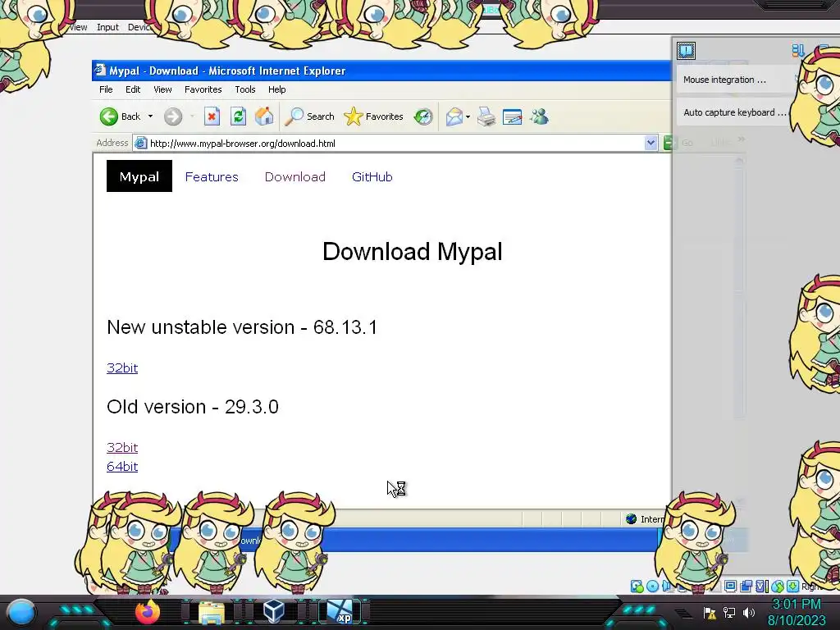Click the Mail envelope icon

click(454, 116)
